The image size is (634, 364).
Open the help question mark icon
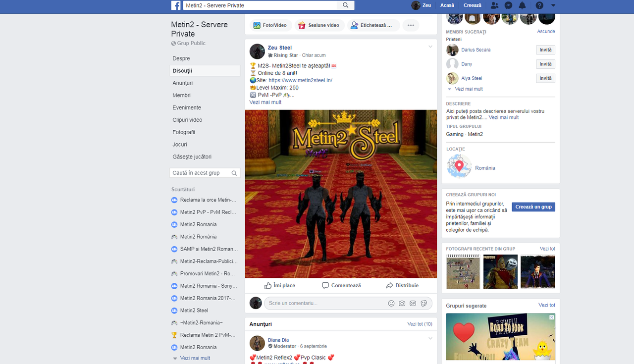tap(539, 5)
